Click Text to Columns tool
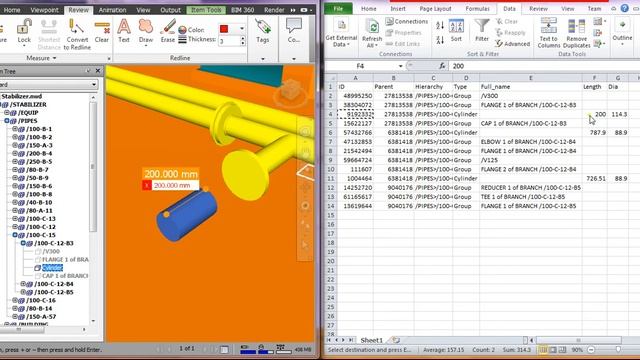This screenshot has height=360, width=640. tap(549, 33)
